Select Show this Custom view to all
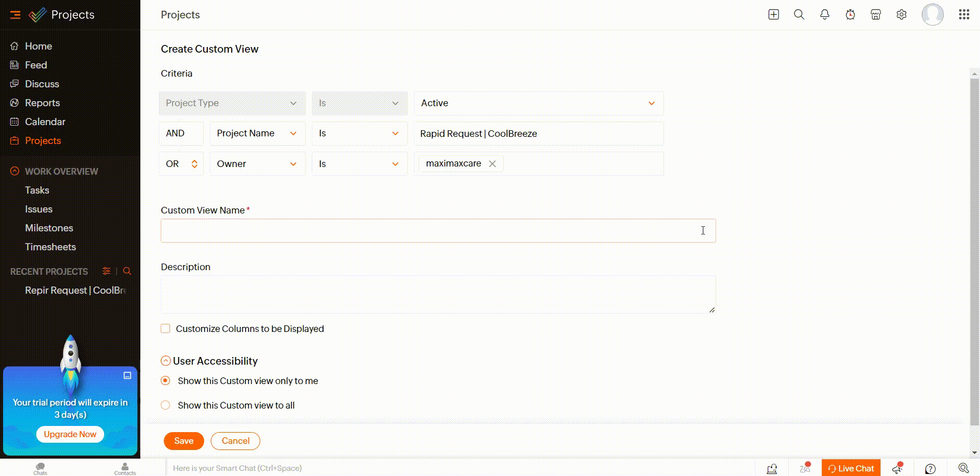 (x=165, y=405)
